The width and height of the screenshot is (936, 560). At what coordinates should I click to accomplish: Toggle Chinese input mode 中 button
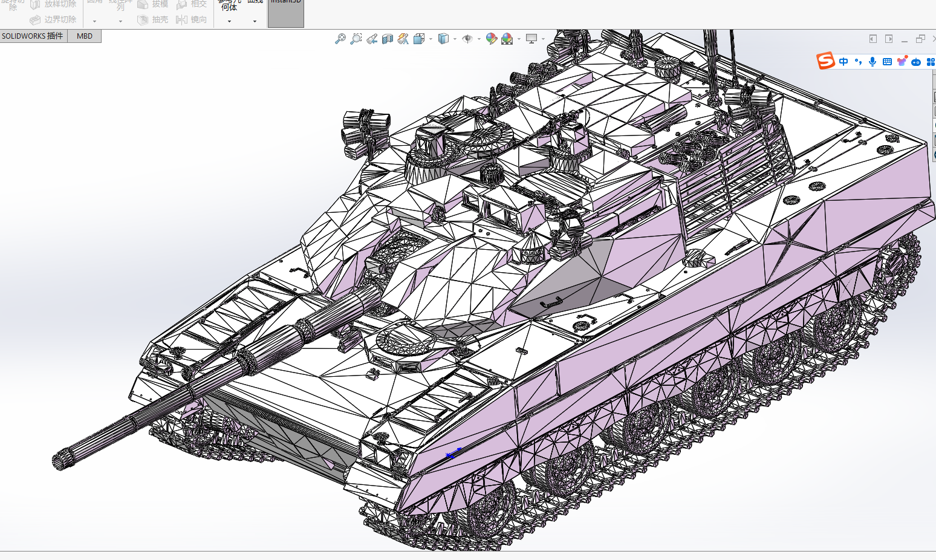(843, 62)
